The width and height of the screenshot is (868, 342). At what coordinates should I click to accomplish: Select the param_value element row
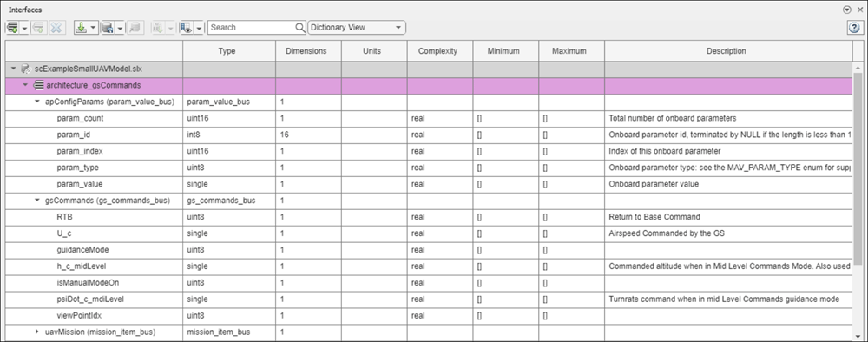pyautogui.click(x=429, y=184)
